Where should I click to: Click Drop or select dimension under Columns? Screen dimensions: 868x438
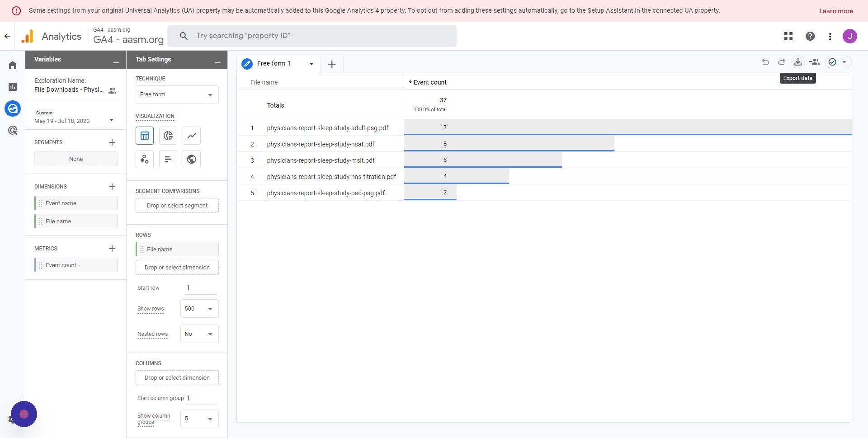click(x=177, y=377)
